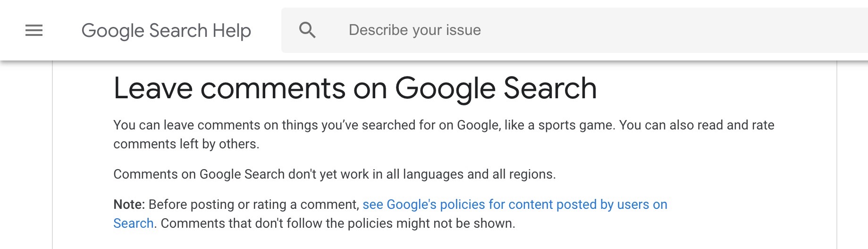Click "Comments that don't follow the policies" sentence

click(283, 223)
